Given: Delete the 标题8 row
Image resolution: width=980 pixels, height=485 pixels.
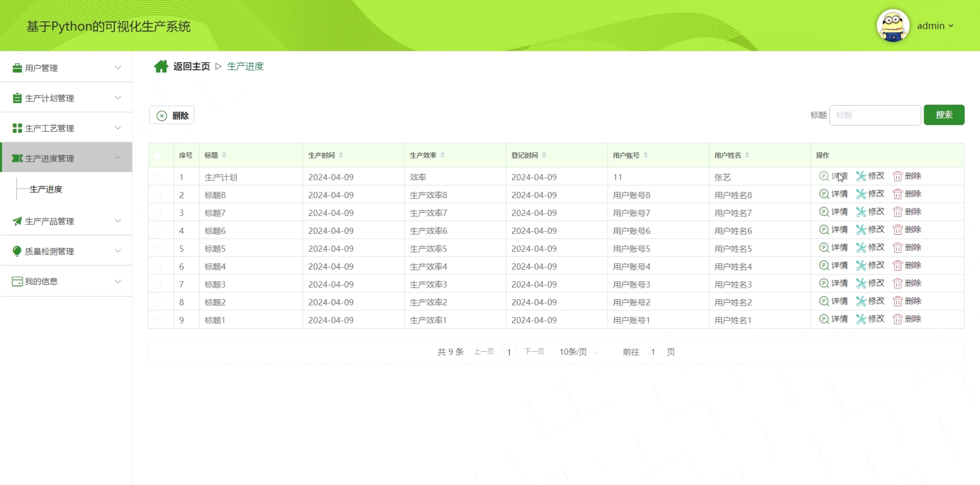Looking at the screenshot, I should [907, 194].
